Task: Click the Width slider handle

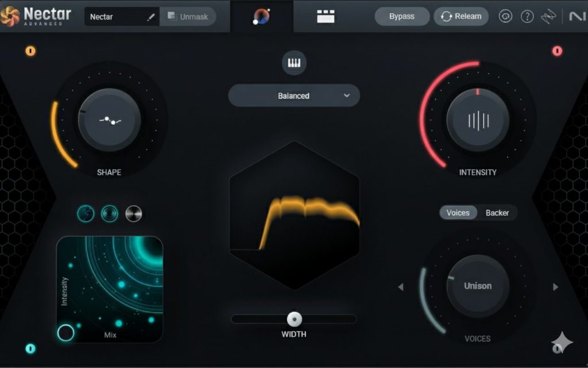Action: 295,319
